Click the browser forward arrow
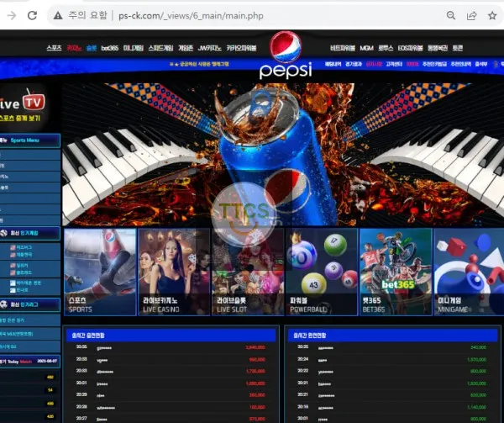Image resolution: width=504 pixels, height=423 pixels. coord(12,15)
